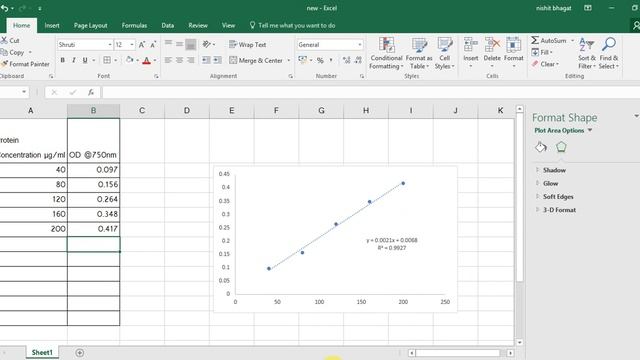Open the Shruti font name dropdown
The width and height of the screenshot is (640, 360).
click(110, 44)
